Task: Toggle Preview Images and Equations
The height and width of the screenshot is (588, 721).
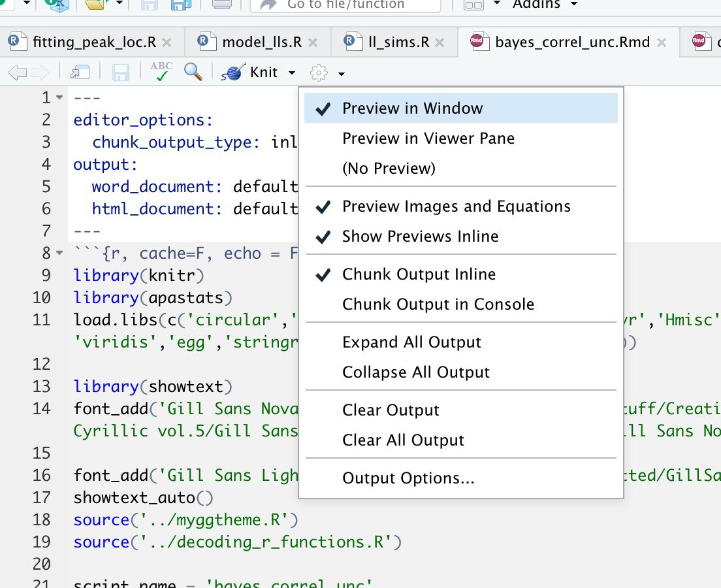Action: [x=460, y=206]
